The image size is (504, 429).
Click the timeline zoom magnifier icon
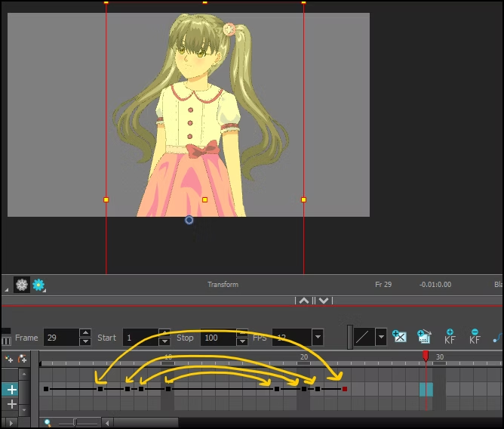coord(48,422)
